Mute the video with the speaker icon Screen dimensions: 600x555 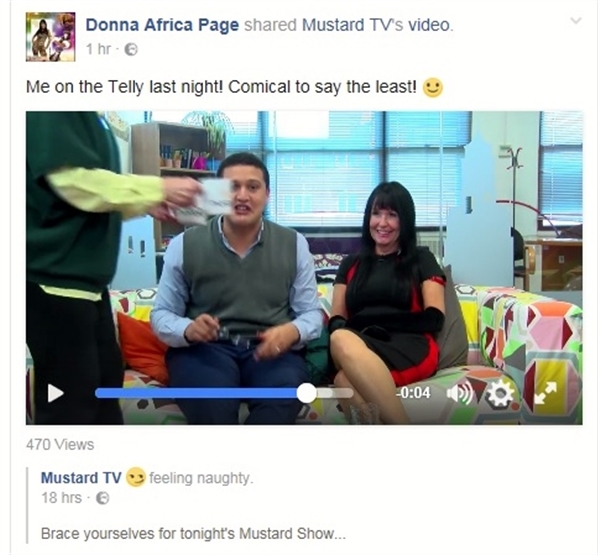coord(460,393)
